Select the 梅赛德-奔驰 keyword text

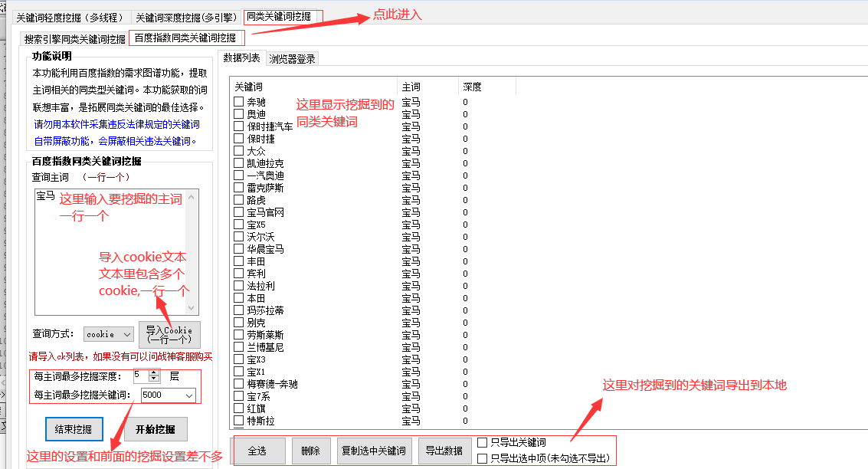(273, 384)
